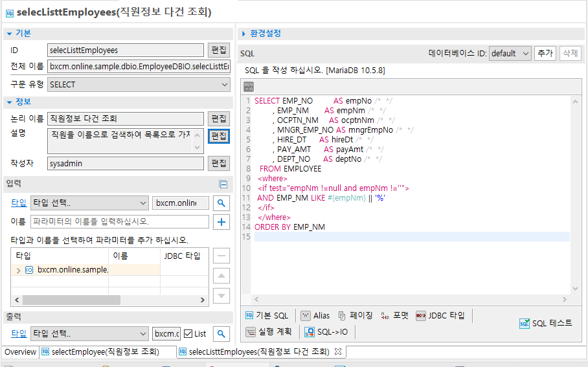Open the 구문 유형 SELECT dropdown
The height and width of the screenshot is (367, 588).
[139, 84]
